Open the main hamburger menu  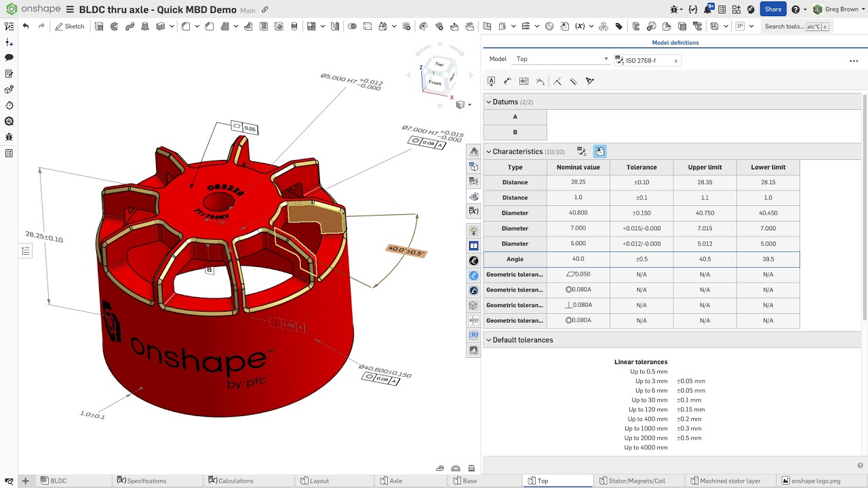[x=71, y=9]
